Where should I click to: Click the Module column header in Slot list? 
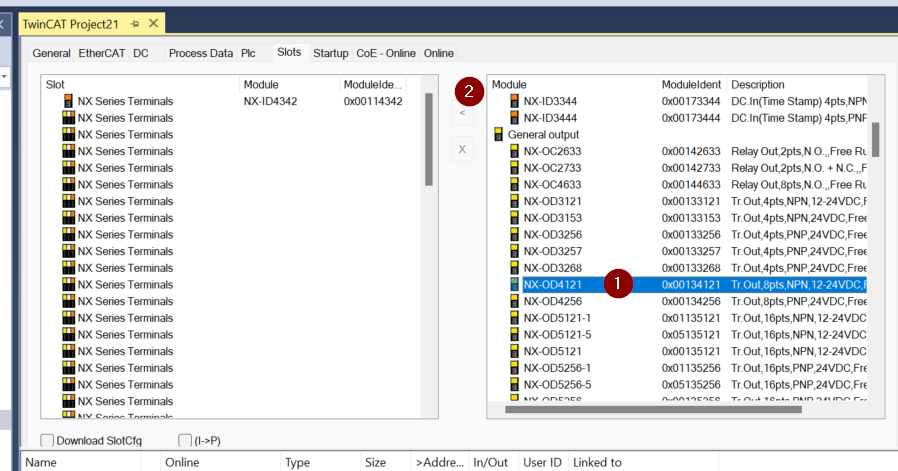(289, 85)
